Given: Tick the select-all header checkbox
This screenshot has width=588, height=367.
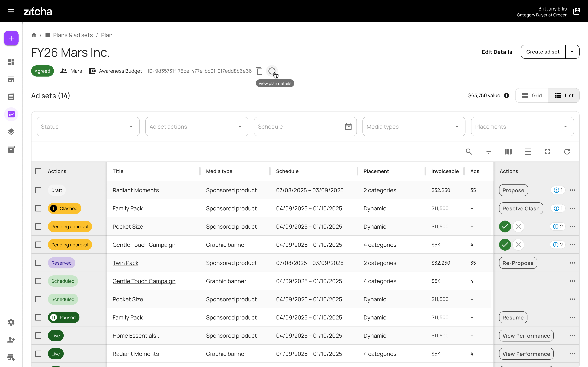Looking at the screenshot, I should (x=38, y=171).
